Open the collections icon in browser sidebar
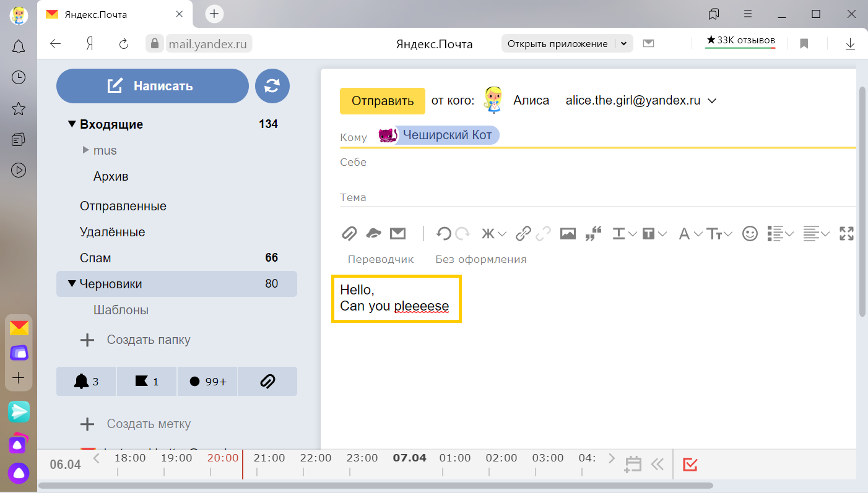The image size is (868, 493). 19,139
